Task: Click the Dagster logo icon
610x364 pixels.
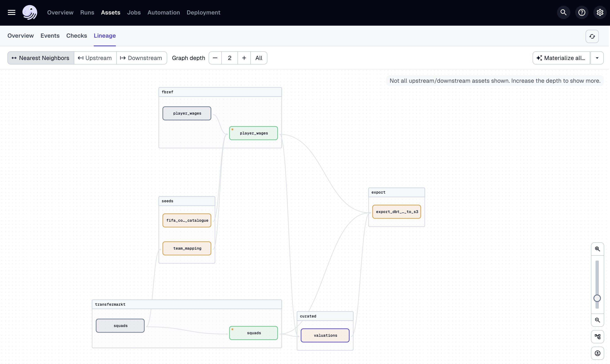Action: click(30, 12)
